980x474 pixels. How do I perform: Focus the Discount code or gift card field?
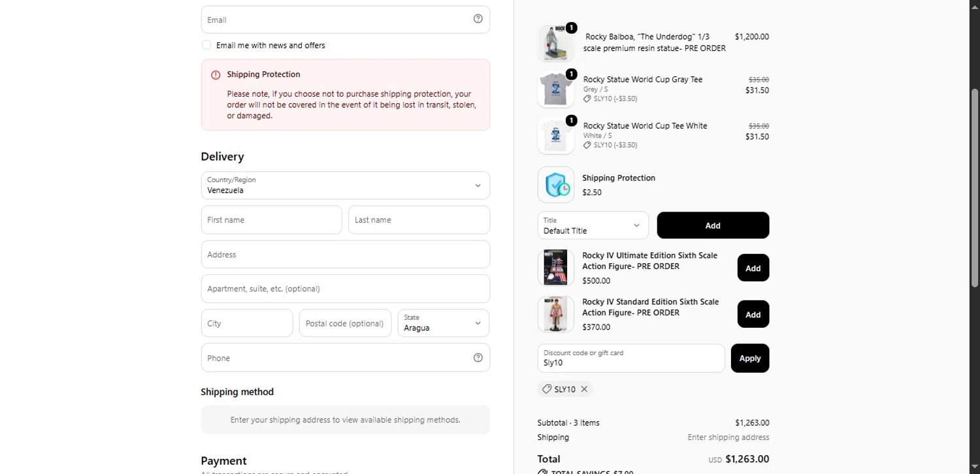[x=631, y=358]
